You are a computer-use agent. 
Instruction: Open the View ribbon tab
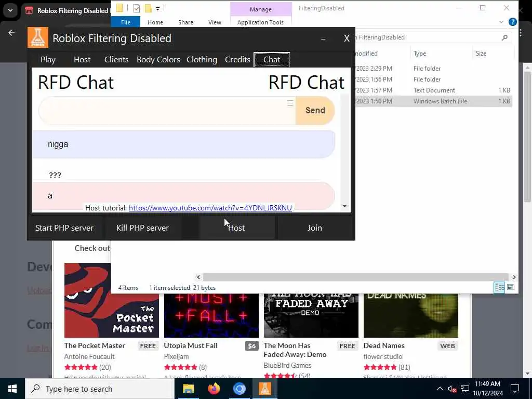click(215, 22)
